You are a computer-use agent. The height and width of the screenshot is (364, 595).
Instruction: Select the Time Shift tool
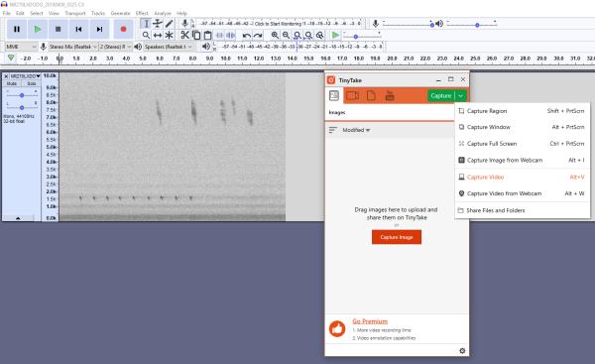pyautogui.click(x=158, y=36)
